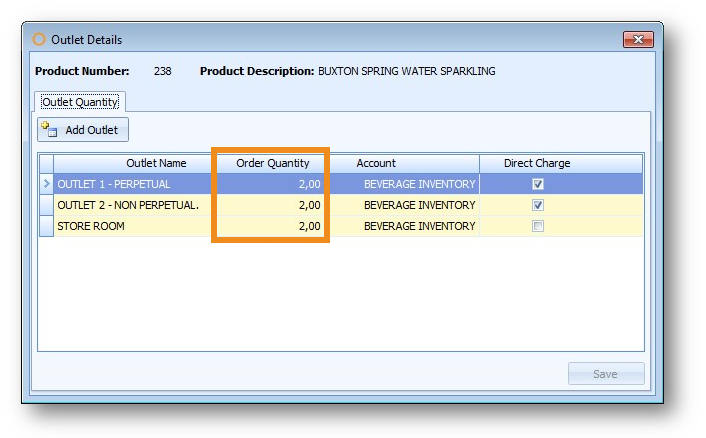Image resolution: width=706 pixels, height=438 pixels.
Task: Enable Direct Charge for STORE ROOM
Action: coord(538,226)
